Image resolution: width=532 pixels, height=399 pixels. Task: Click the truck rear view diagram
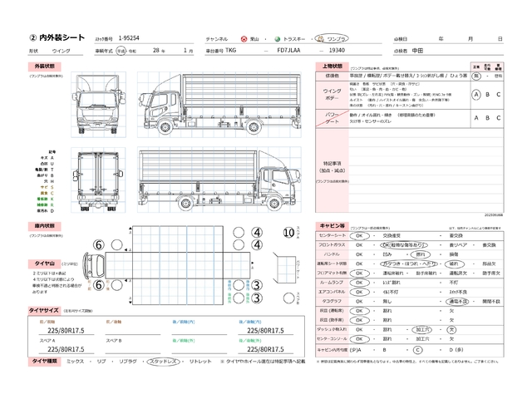click(96, 180)
